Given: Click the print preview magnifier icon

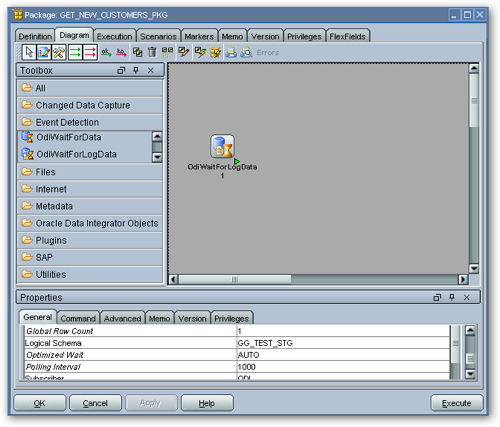Looking at the screenshot, I should point(246,52).
